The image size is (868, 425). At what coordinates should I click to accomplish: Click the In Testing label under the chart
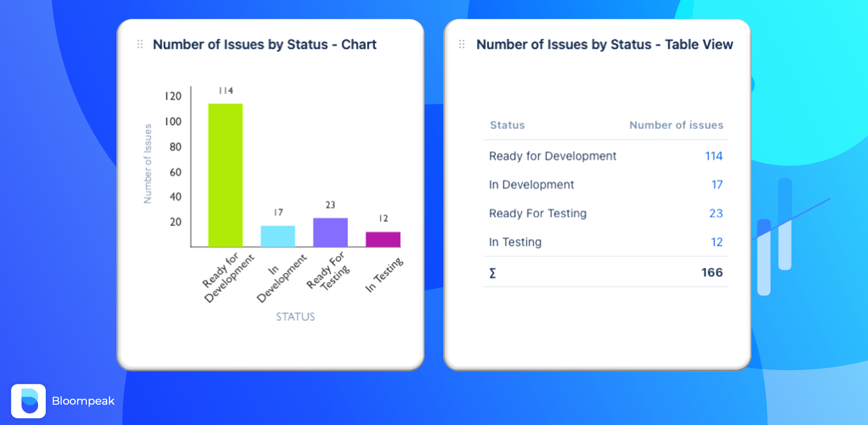coord(384,275)
